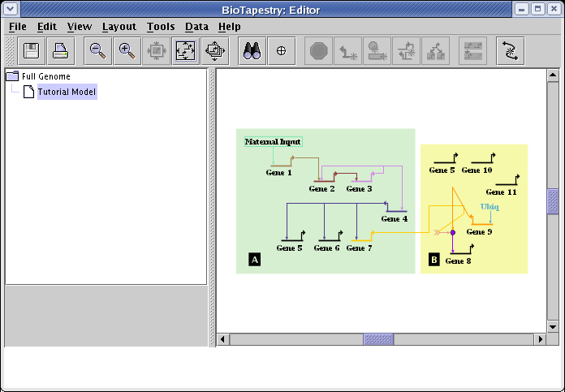Click the region A label badge
The image size is (565, 392).
pyautogui.click(x=255, y=260)
